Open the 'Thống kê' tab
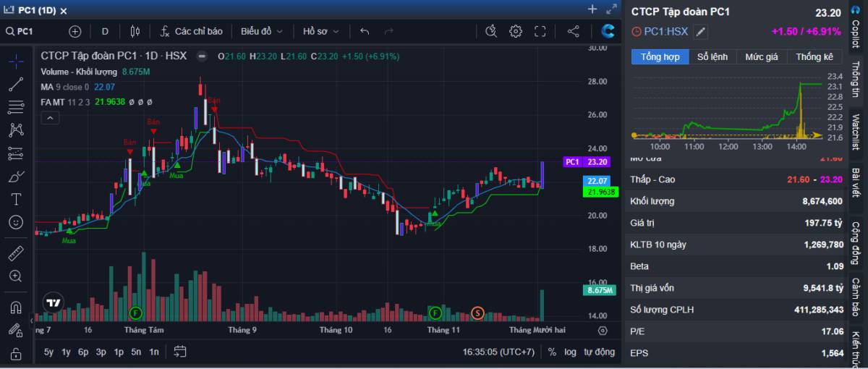Screen dimensions: 868x369 (x=814, y=56)
